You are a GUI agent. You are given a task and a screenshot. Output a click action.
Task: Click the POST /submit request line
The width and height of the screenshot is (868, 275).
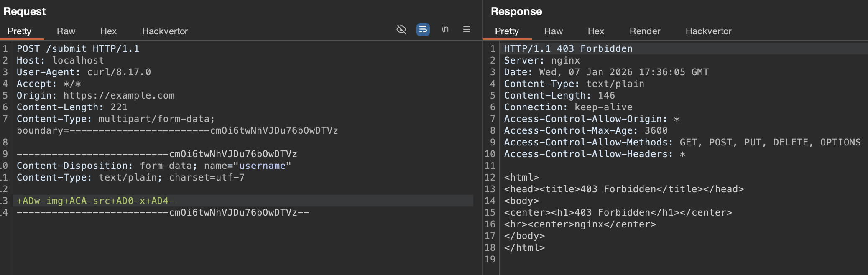pyautogui.click(x=78, y=49)
